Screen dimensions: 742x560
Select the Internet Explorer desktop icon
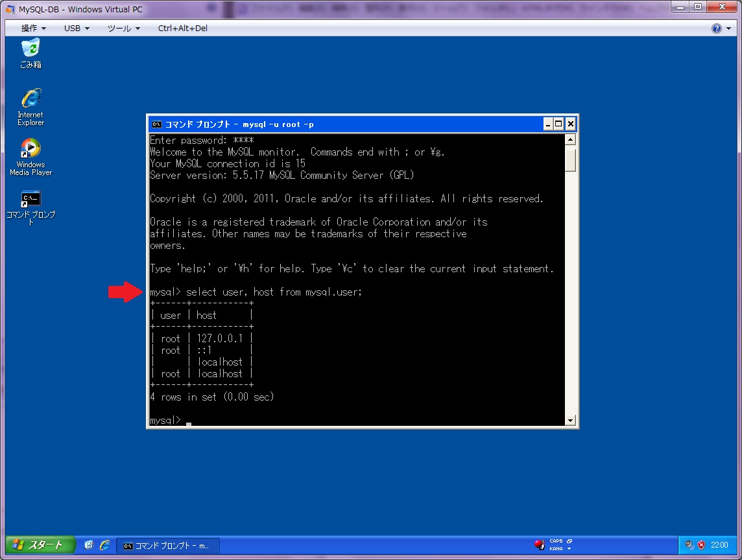pyautogui.click(x=30, y=107)
